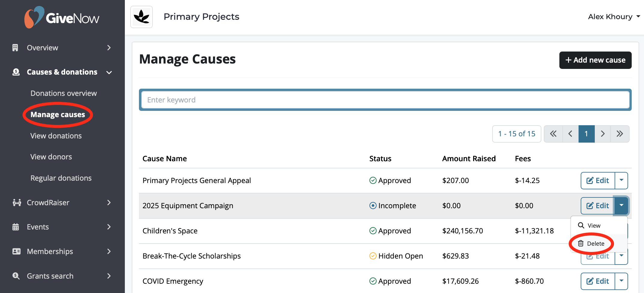Go to next page arrow

point(603,134)
